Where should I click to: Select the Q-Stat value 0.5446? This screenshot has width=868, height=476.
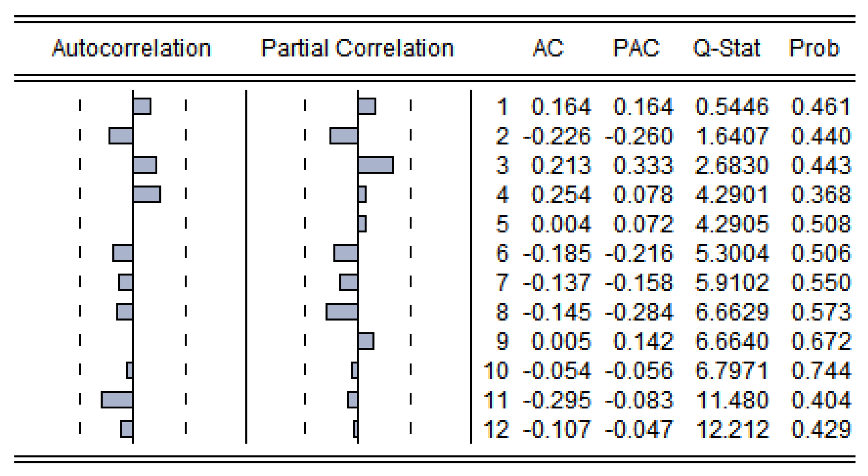[732, 106]
